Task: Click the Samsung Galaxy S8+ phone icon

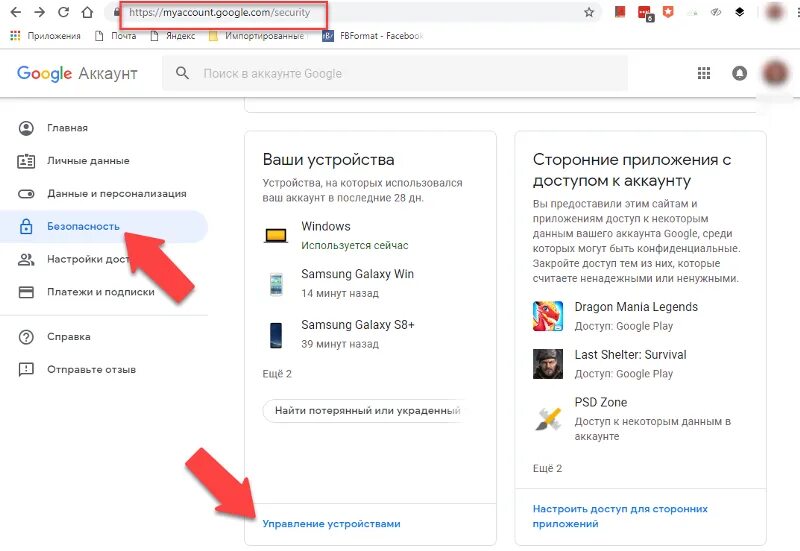Action: [276, 335]
